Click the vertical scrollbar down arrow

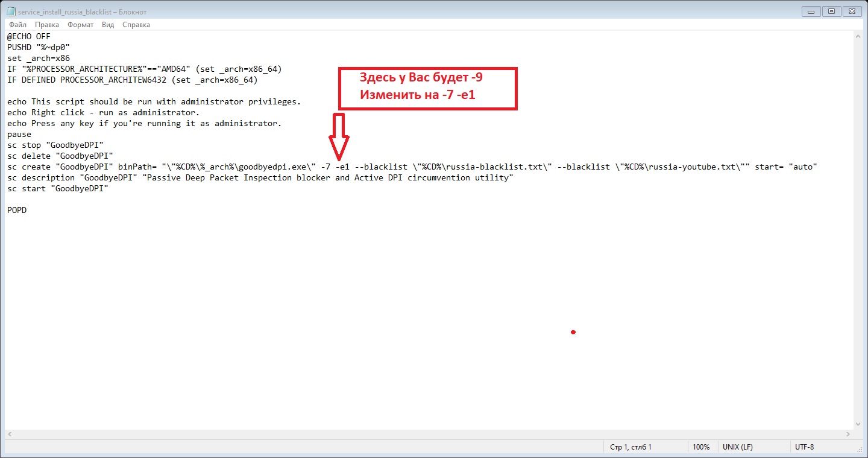pyautogui.click(x=858, y=424)
